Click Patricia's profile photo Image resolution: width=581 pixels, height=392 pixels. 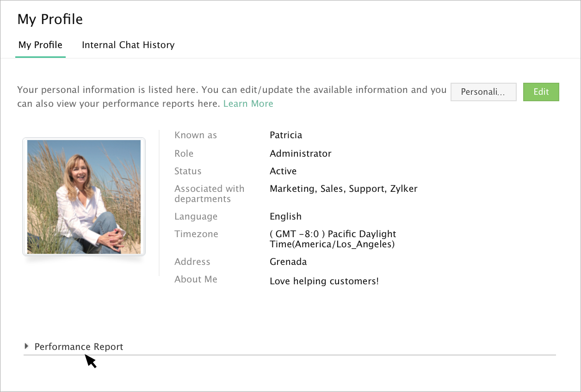coord(84,197)
